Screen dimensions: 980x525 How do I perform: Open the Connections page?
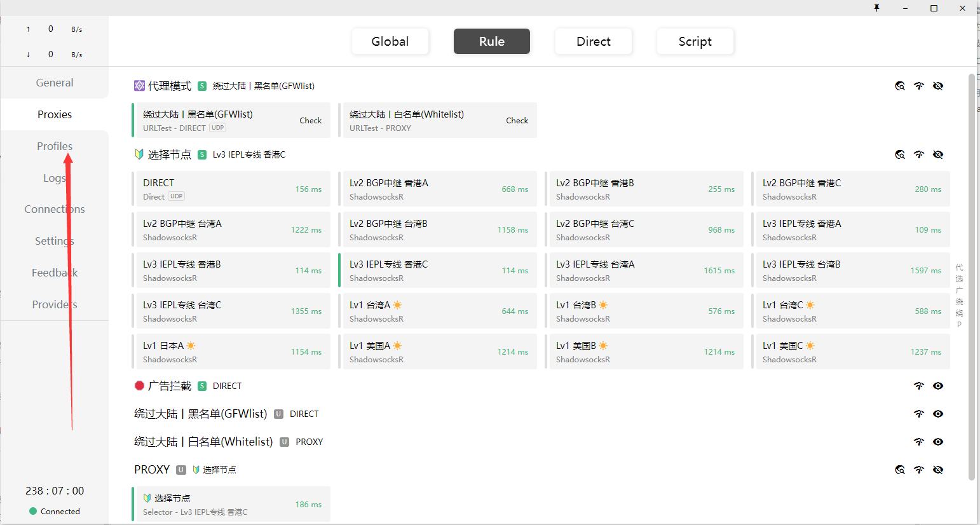(x=55, y=209)
